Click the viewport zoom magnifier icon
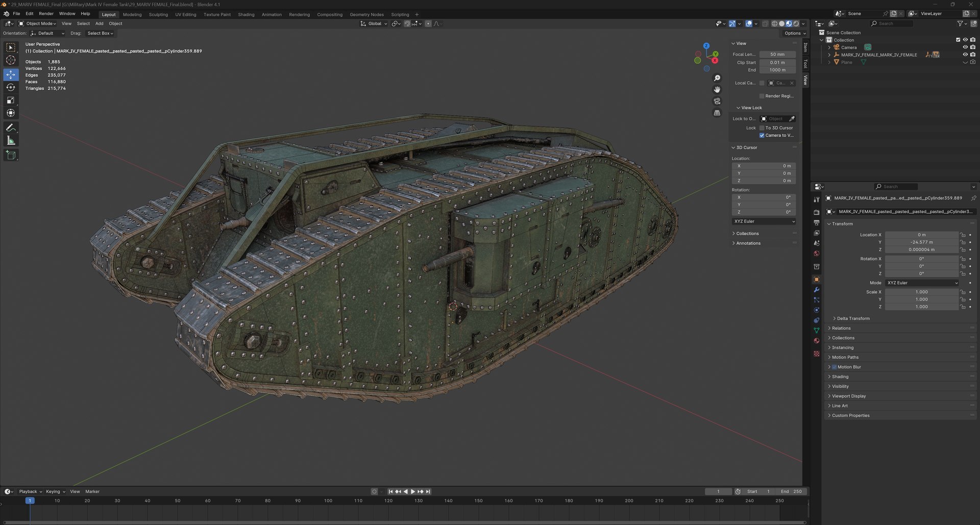Viewport: 980px width, 525px height. click(x=717, y=78)
